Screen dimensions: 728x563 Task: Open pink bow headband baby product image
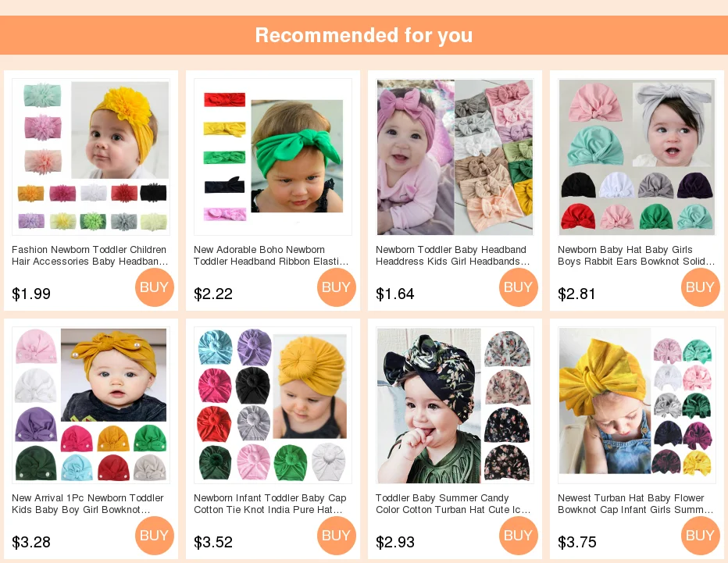pyautogui.click(x=455, y=157)
